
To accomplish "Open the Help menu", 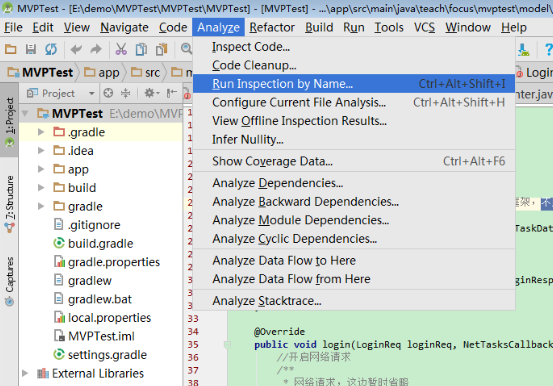I will 514,28.
